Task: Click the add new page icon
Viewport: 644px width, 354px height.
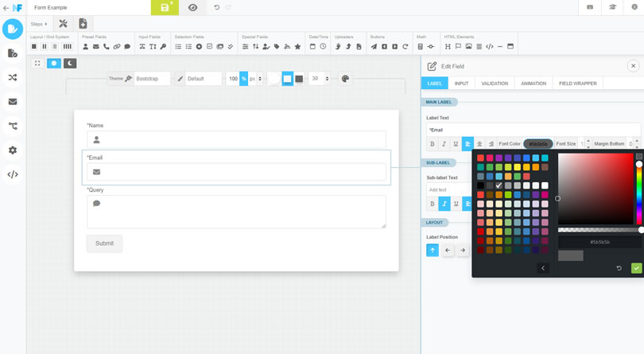Action: click(x=83, y=24)
